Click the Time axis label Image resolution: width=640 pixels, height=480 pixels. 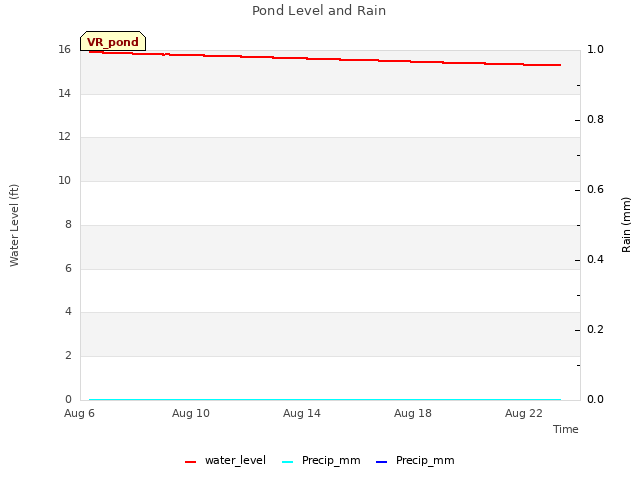coord(566,429)
